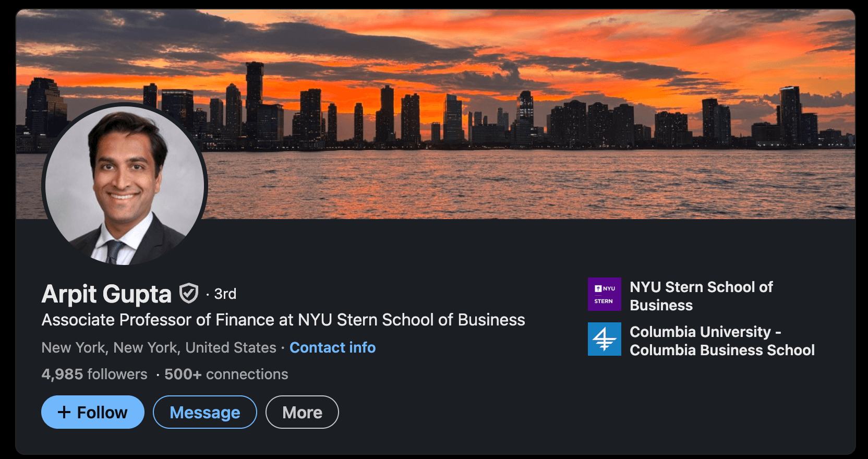This screenshot has width=868, height=459.
Task: Click the Associate Professor of Finance headline
Action: tap(283, 319)
